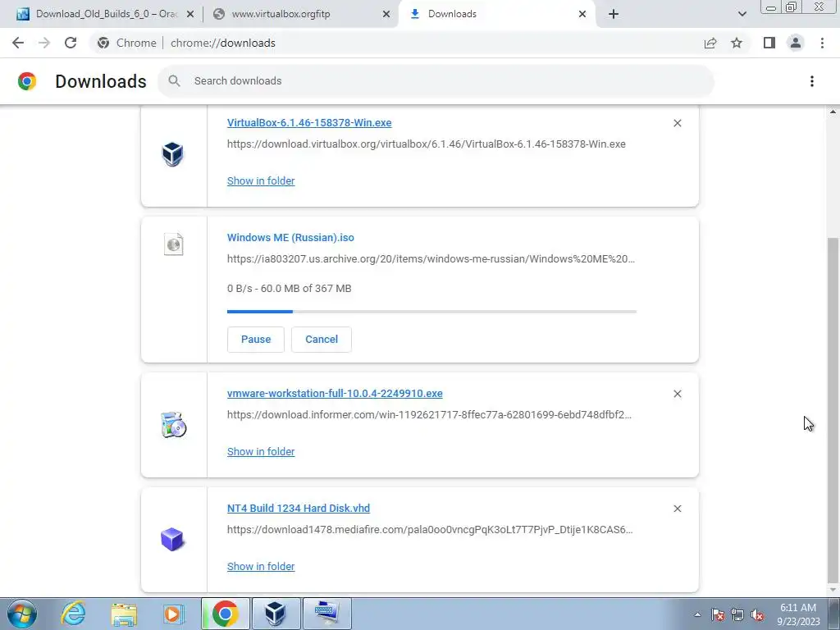
Task: Open the keyboard app on taskbar
Action: click(326, 614)
